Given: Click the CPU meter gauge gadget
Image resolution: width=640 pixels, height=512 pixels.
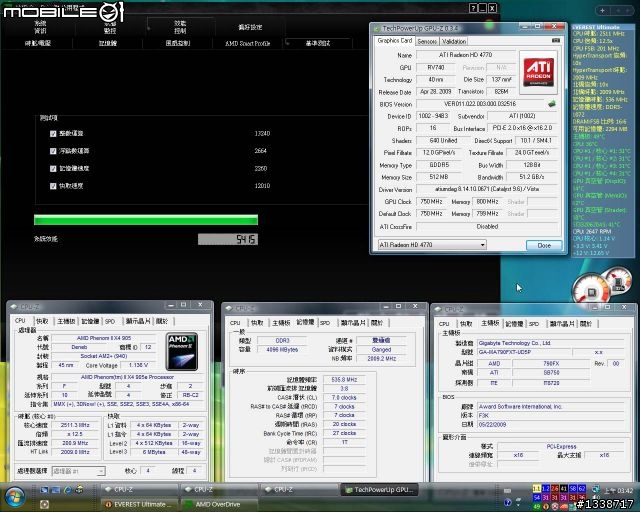Looking at the screenshot, I should [x=591, y=290].
